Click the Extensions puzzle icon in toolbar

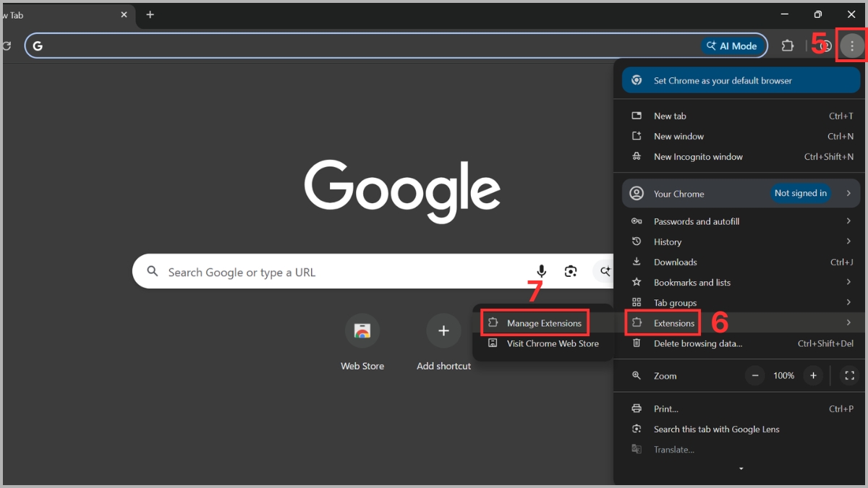pos(788,46)
